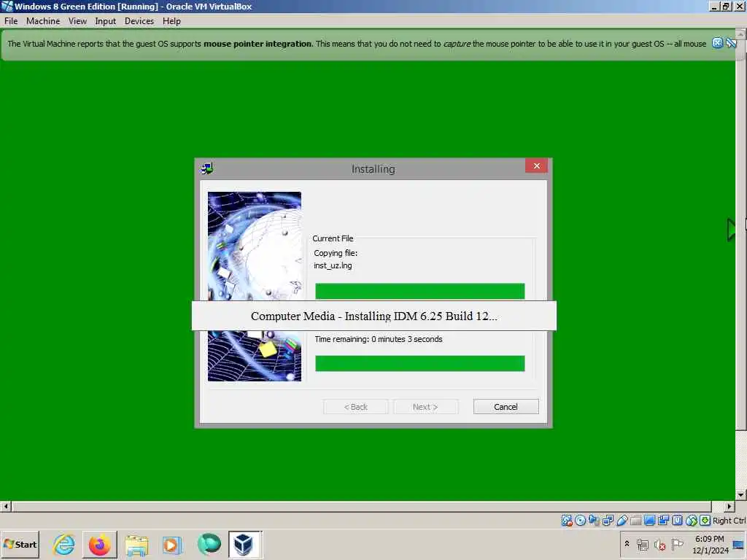Cancel the IDM installation
747x560 pixels.
click(x=506, y=407)
